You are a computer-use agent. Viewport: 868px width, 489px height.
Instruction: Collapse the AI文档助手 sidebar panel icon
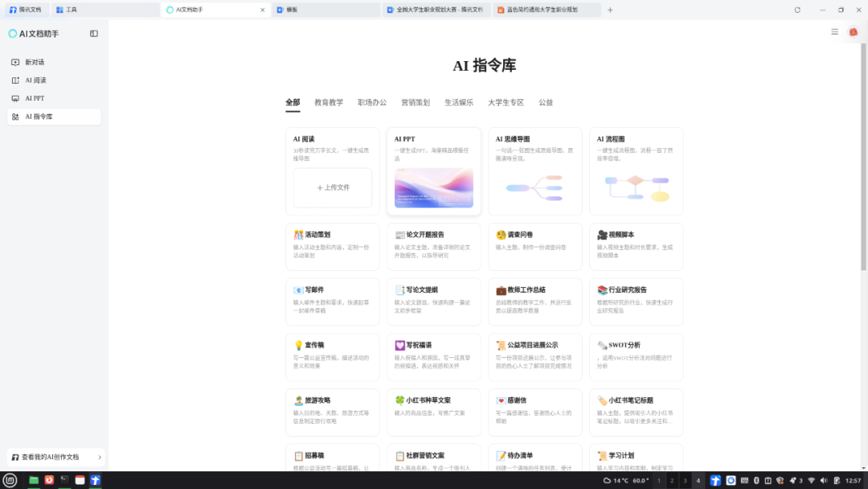pos(94,34)
